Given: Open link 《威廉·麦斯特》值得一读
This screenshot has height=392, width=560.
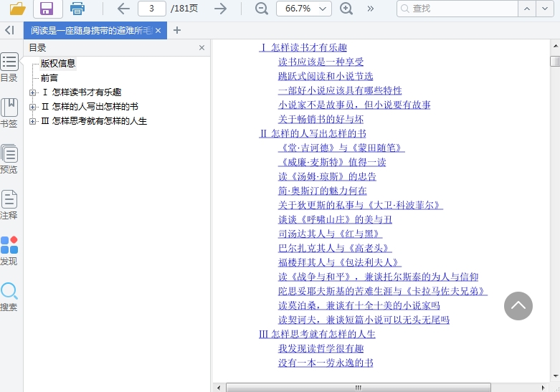Looking at the screenshot, I should coord(332,162).
